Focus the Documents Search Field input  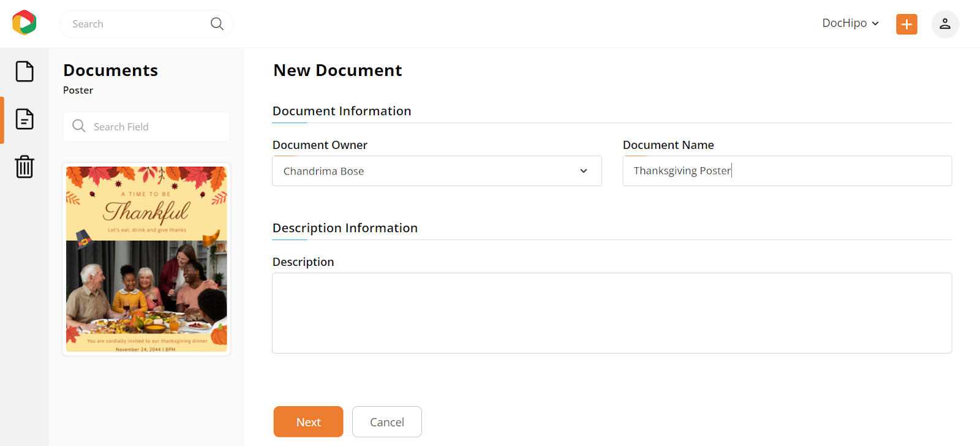point(146,126)
